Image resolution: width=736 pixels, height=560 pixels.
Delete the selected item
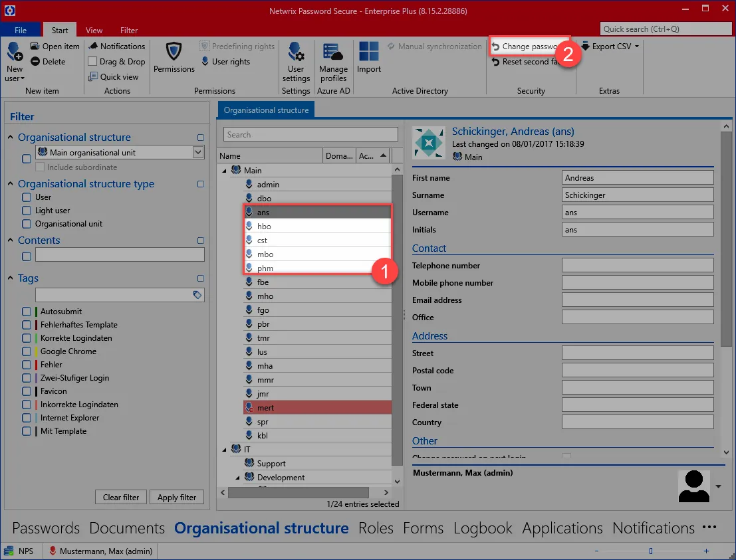[x=48, y=61]
